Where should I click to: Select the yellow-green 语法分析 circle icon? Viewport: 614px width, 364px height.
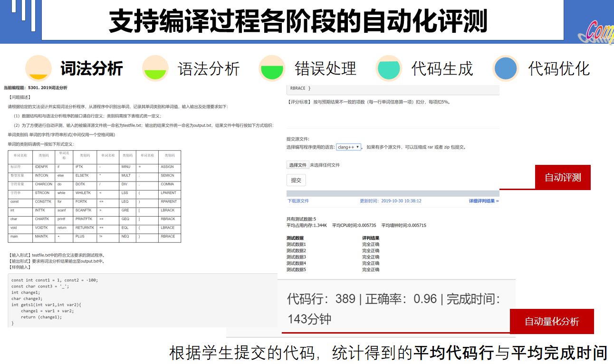coord(155,69)
